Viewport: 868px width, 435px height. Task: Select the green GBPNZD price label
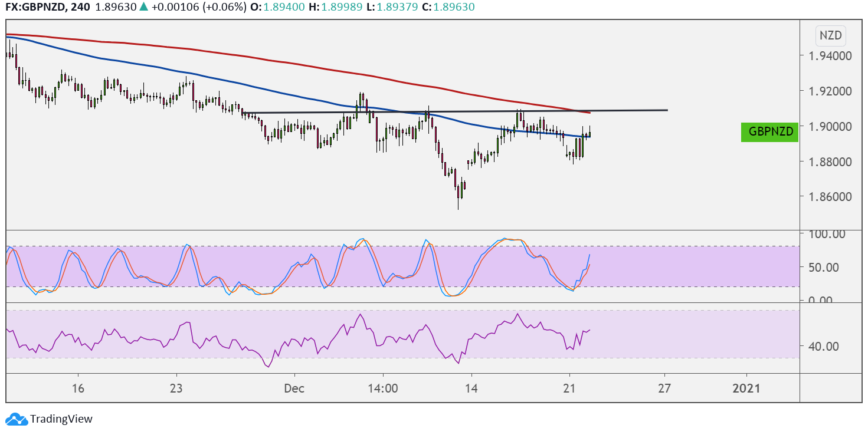[x=769, y=133]
